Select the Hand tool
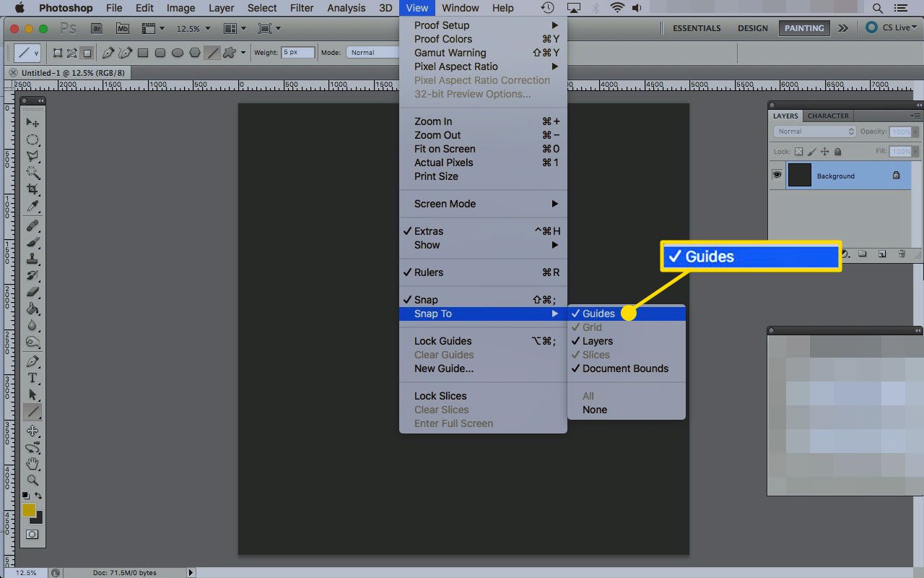This screenshot has height=578, width=924. pyautogui.click(x=32, y=464)
